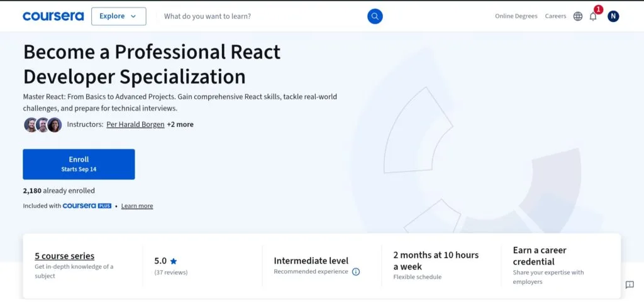Viewport: 644px width, 304px height.
Task: Click the specialization title heading
Action: [x=152, y=64]
